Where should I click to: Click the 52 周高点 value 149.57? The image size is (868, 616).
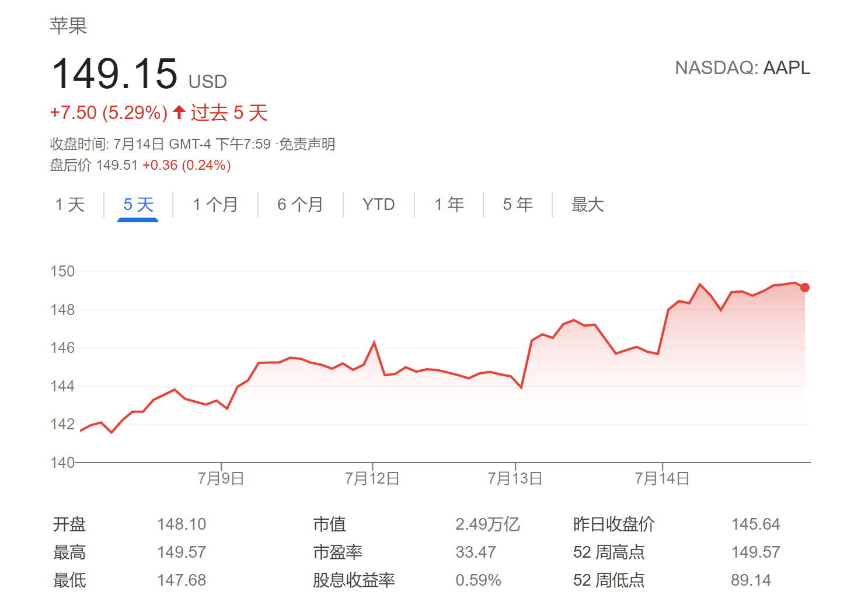click(x=755, y=552)
